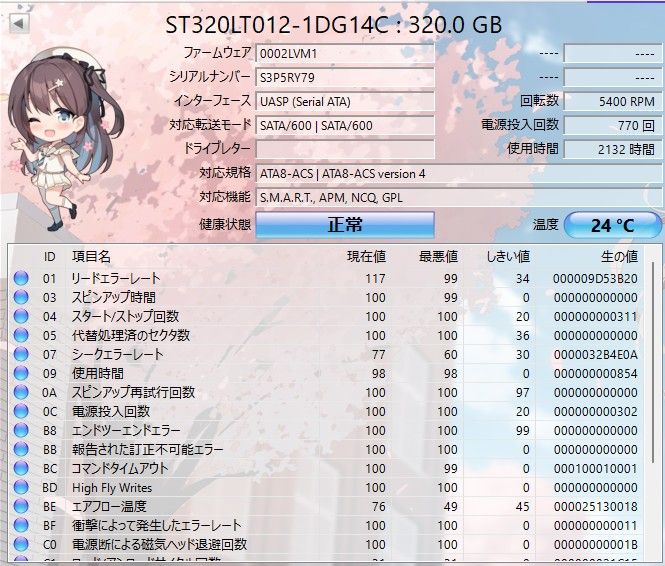665x566 pixels.
Task: Click raw value 000000000854
Action: tap(595, 374)
